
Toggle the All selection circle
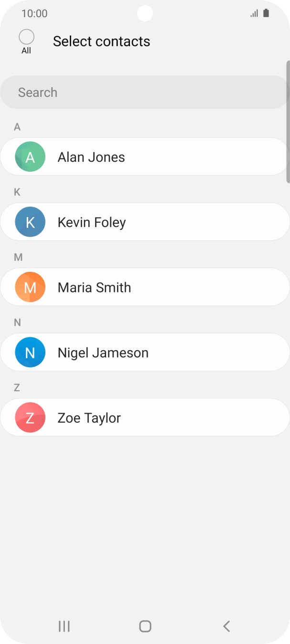(26, 37)
